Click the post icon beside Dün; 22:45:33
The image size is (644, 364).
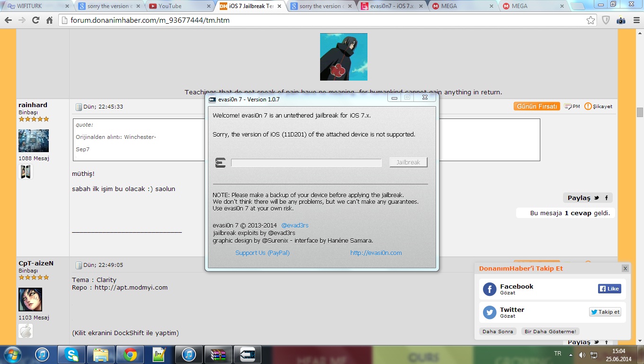(79, 107)
